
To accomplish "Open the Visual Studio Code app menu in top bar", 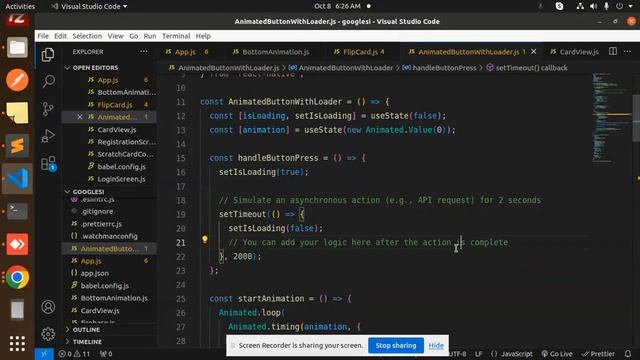I will click(x=89, y=6).
